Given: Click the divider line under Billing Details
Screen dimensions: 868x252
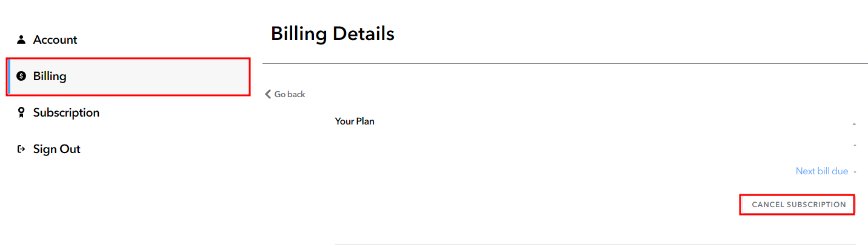Looking at the screenshot, I should (565, 63).
